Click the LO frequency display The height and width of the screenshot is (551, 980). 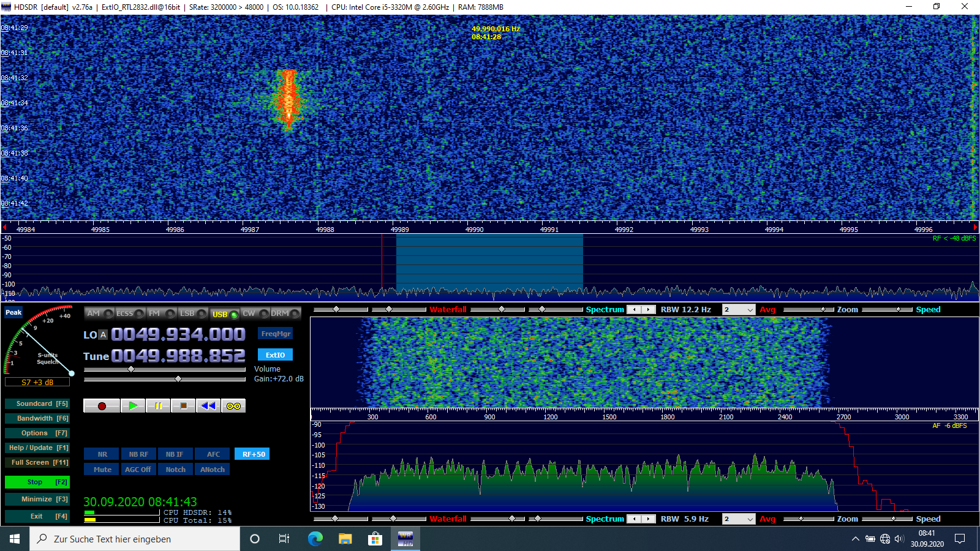178,334
